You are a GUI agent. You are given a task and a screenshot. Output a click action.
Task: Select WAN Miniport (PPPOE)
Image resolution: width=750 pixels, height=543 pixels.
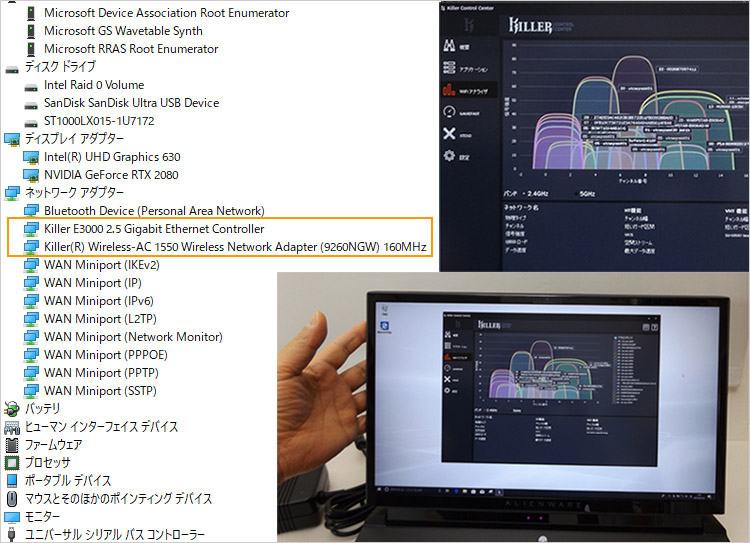pos(106,355)
